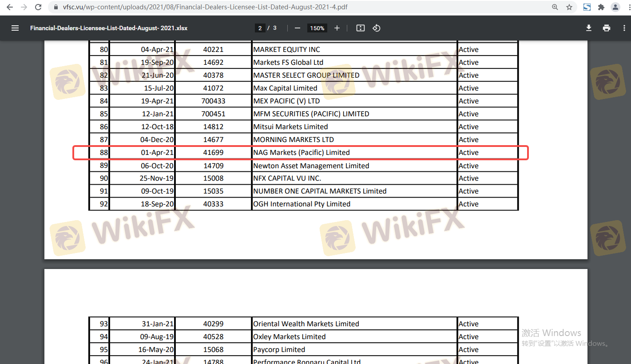Open the Chrome profile avatar

pos(615,7)
